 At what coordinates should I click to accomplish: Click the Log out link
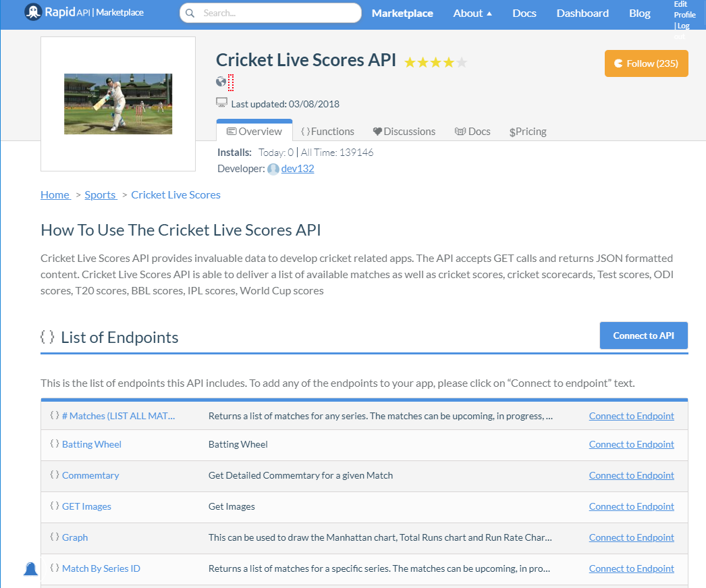[682, 31]
